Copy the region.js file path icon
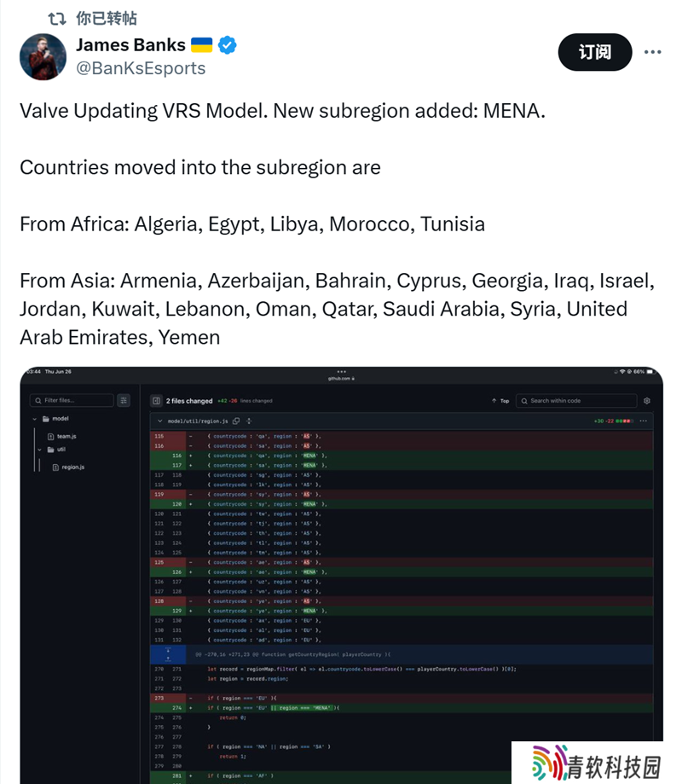The width and height of the screenshot is (682, 784). (x=236, y=421)
